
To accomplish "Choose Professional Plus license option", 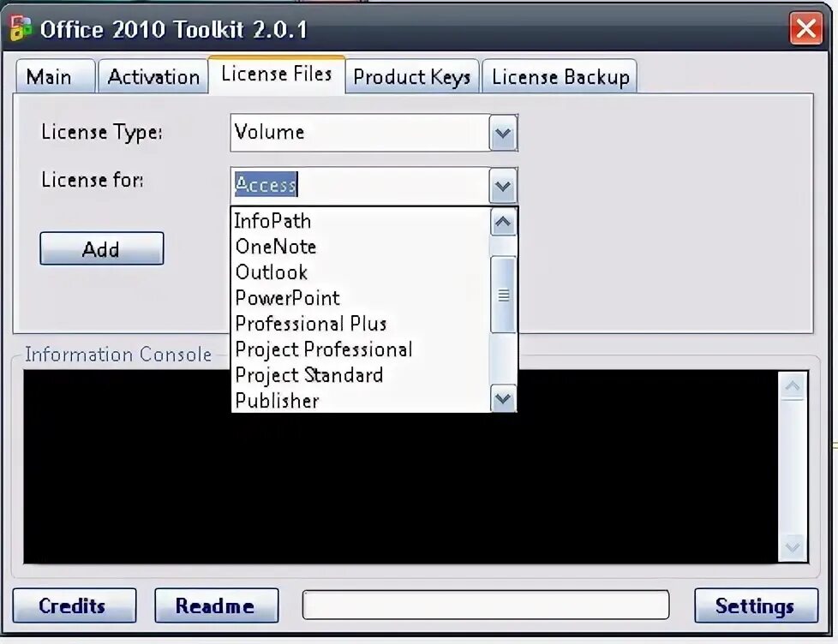I will 310,324.
